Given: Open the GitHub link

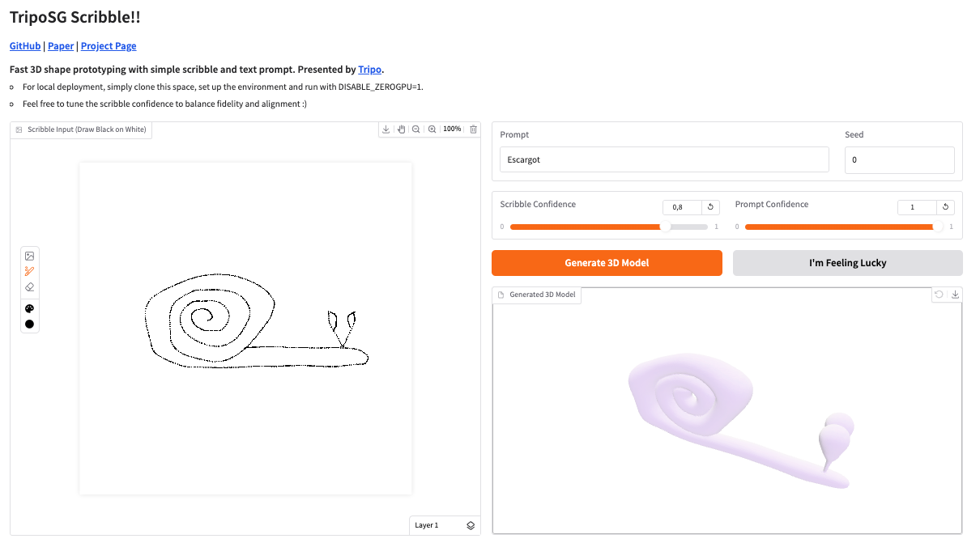Looking at the screenshot, I should coord(25,46).
